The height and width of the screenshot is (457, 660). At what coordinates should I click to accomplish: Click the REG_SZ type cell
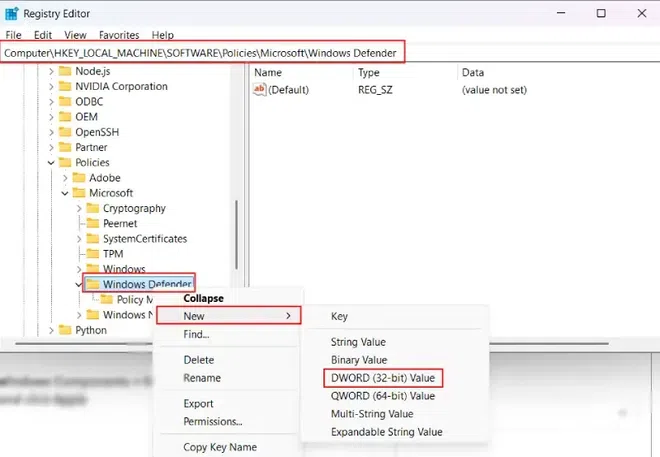pyautogui.click(x=375, y=90)
